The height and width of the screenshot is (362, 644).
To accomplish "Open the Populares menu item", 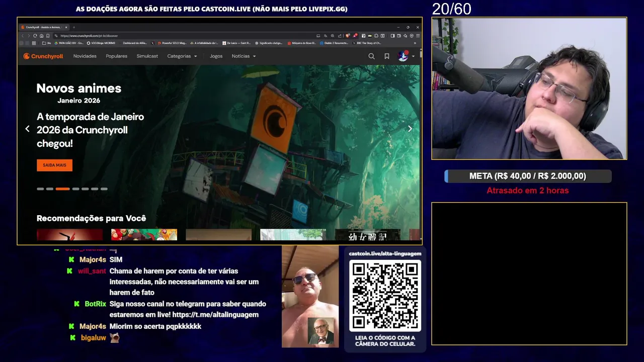I will pos(117,56).
